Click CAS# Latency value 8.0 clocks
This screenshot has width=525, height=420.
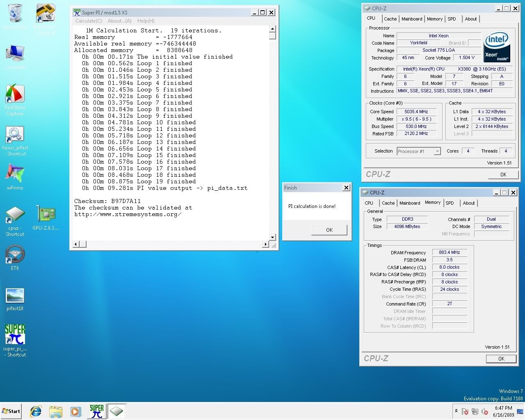(x=450, y=267)
